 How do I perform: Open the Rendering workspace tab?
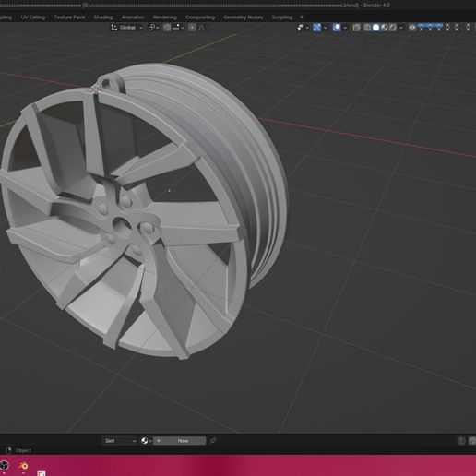click(165, 18)
